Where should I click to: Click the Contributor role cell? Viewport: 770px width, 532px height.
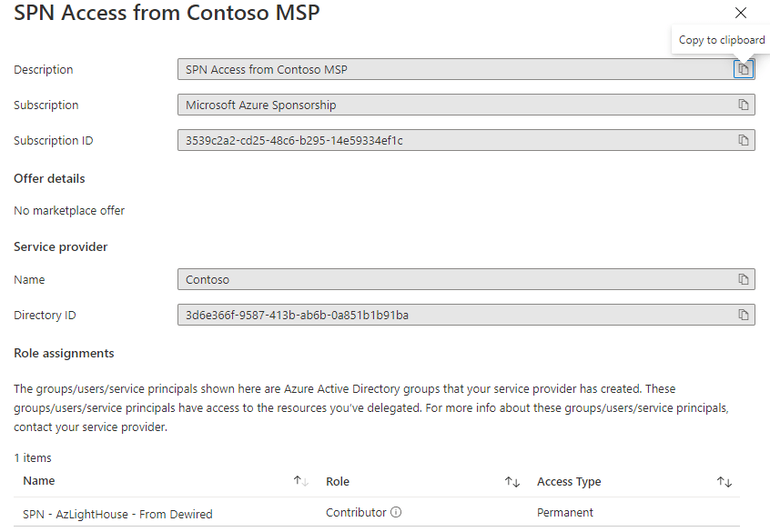pos(356,513)
